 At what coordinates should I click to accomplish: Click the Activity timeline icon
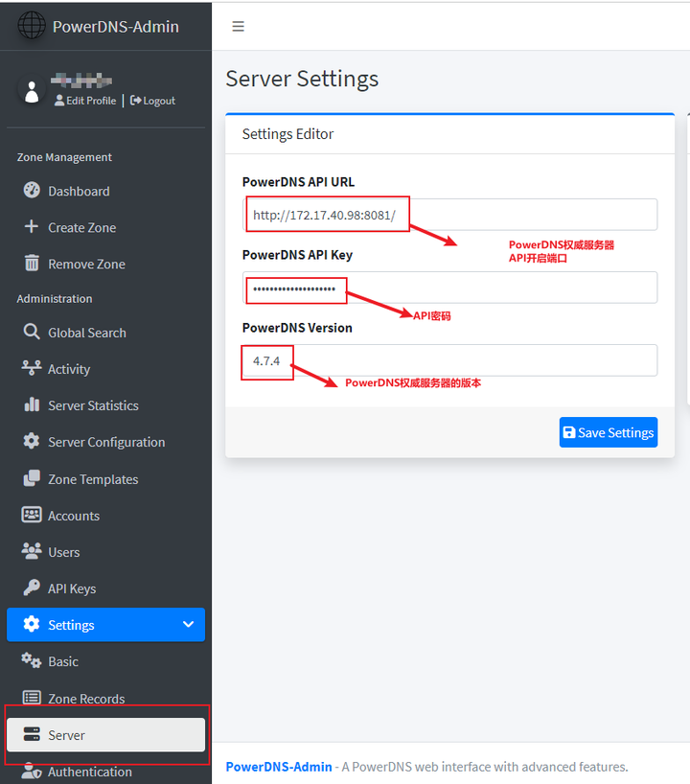32,367
